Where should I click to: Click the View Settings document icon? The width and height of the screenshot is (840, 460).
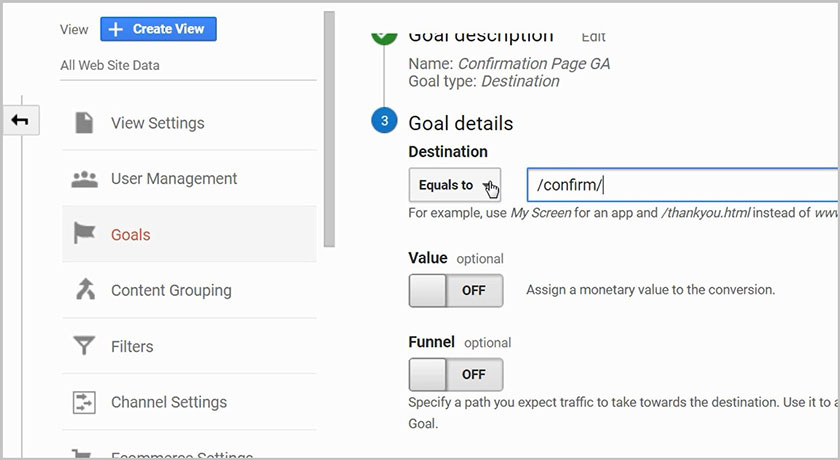pyautogui.click(x=84, y=123)
